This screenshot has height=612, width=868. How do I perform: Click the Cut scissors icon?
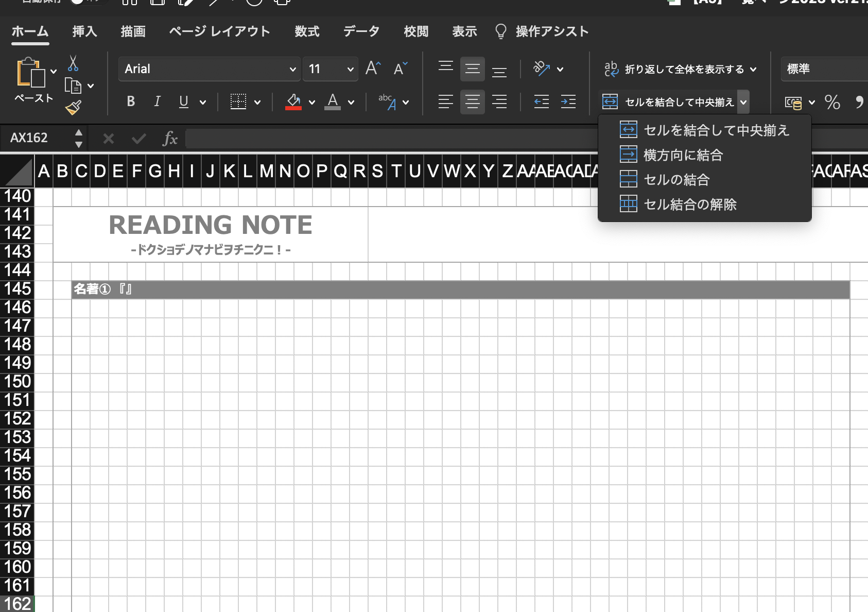[x=73, y=63]
